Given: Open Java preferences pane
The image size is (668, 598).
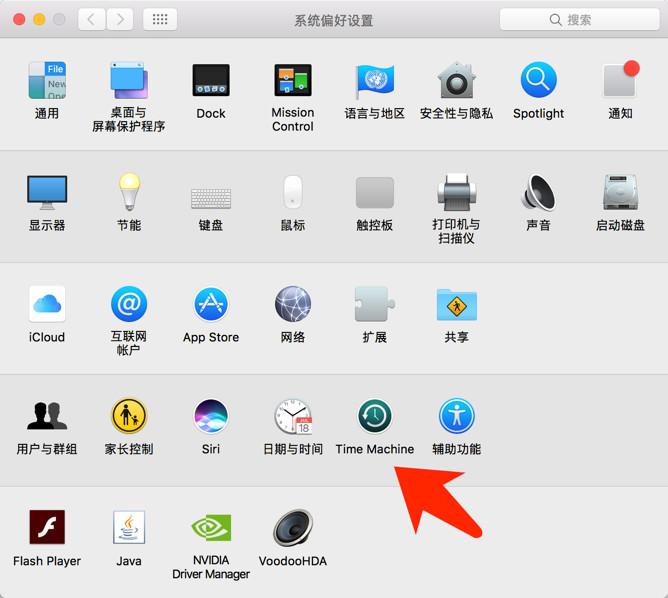Looking at the screenshot, I should [x=129, y=527].
